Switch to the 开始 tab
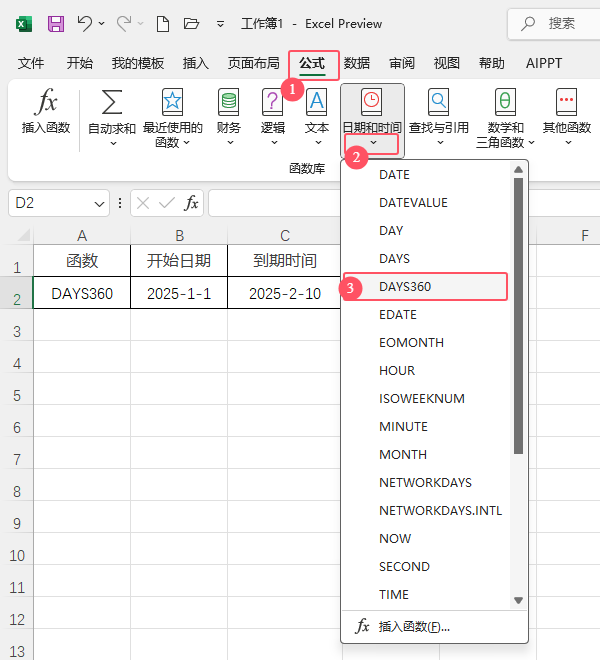600x660 pixels. [80, 63]
